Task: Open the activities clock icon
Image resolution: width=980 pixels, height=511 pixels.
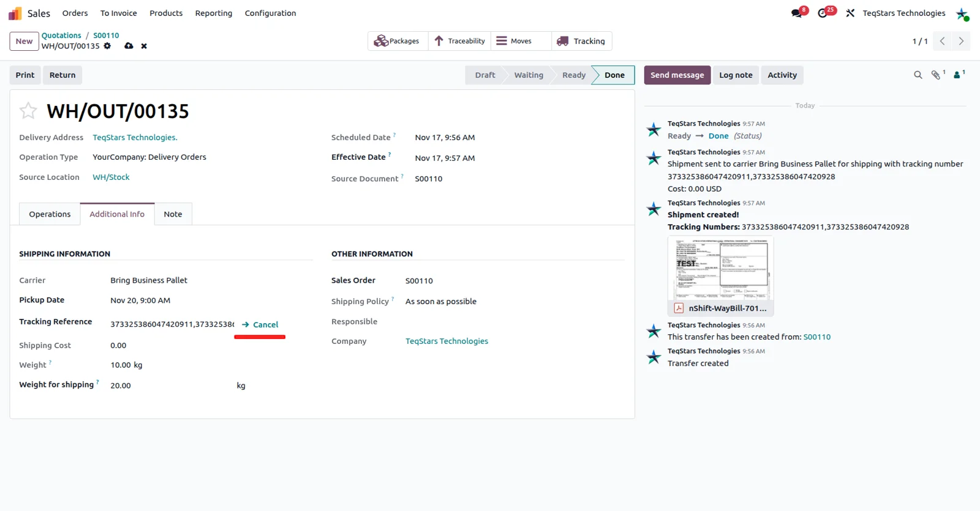Action: tap(823, 13)
